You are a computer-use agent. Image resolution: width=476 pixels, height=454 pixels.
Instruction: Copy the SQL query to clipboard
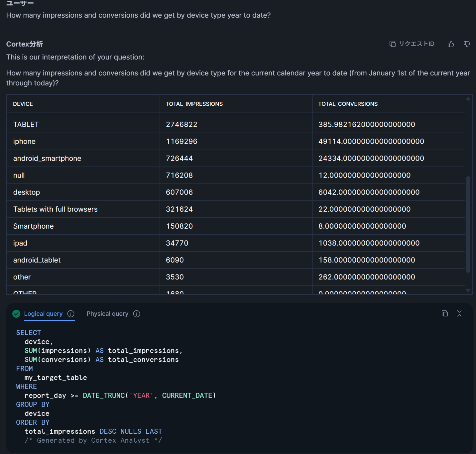pos(444,313)
